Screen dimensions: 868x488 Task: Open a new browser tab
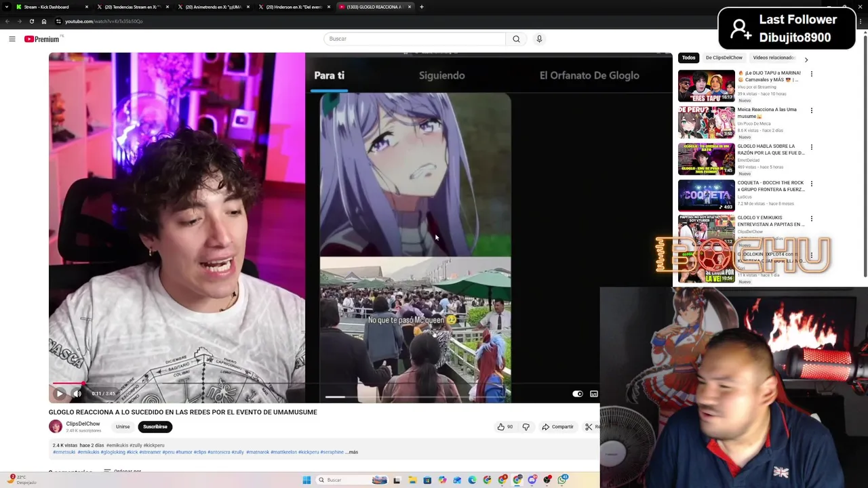pos(422,7)
